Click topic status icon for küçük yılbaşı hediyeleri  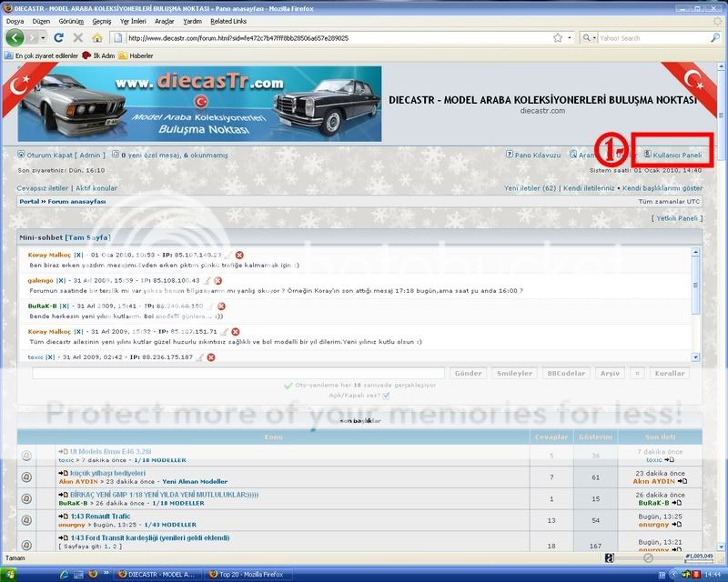[x=27, y=477]
